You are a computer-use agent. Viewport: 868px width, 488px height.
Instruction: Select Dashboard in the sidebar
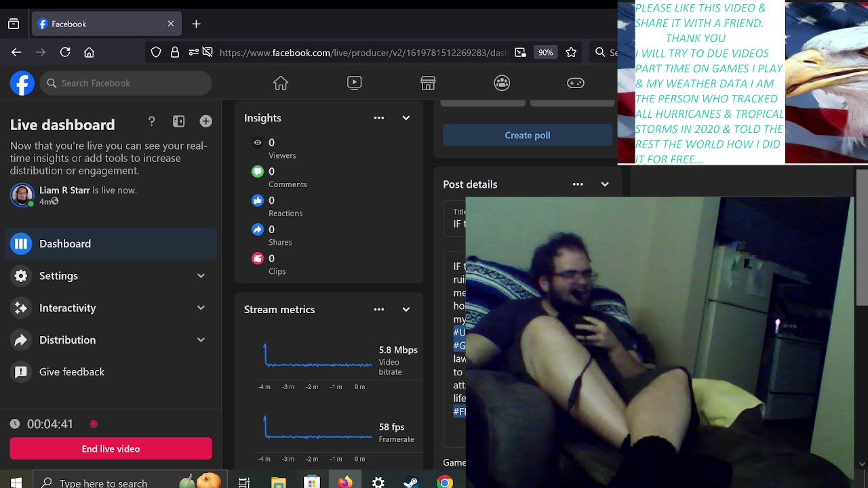tap(111, 244)
